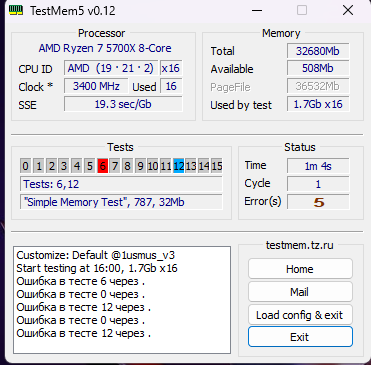
Task: Select test box 15
Action: 216,166
